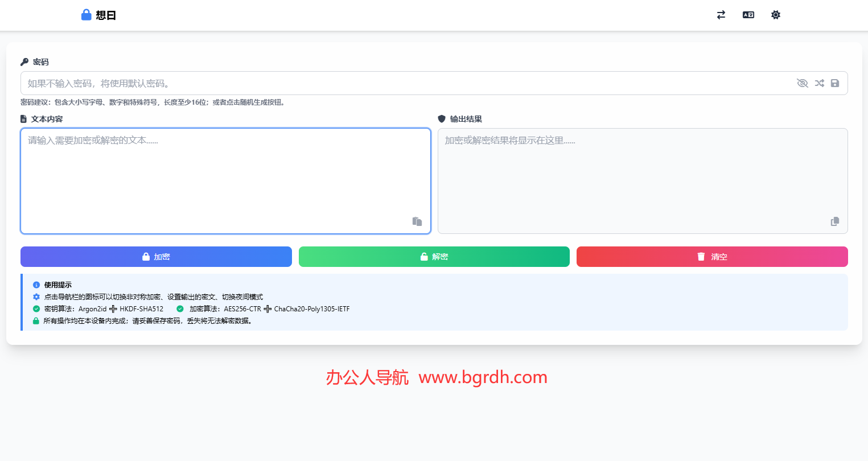Screen dimensions: 868x461
Task: Generate a random password with shuffle icon
Action: pos(819,83)
